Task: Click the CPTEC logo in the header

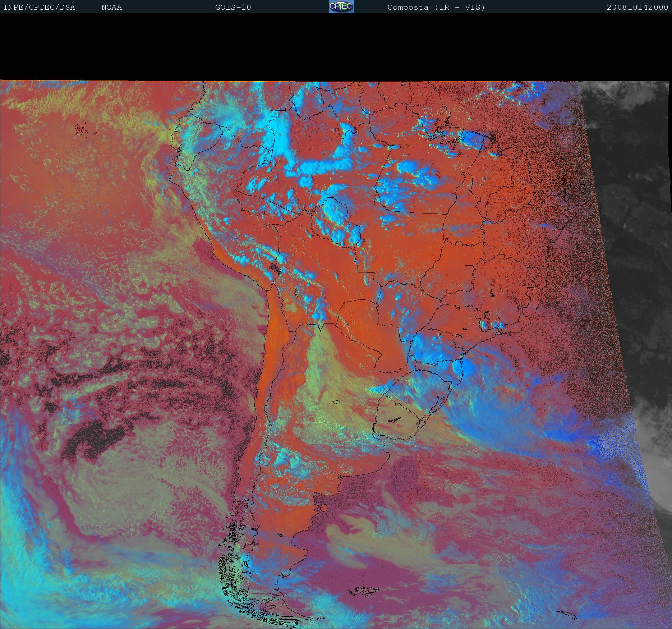Action: tap(341, 6)
